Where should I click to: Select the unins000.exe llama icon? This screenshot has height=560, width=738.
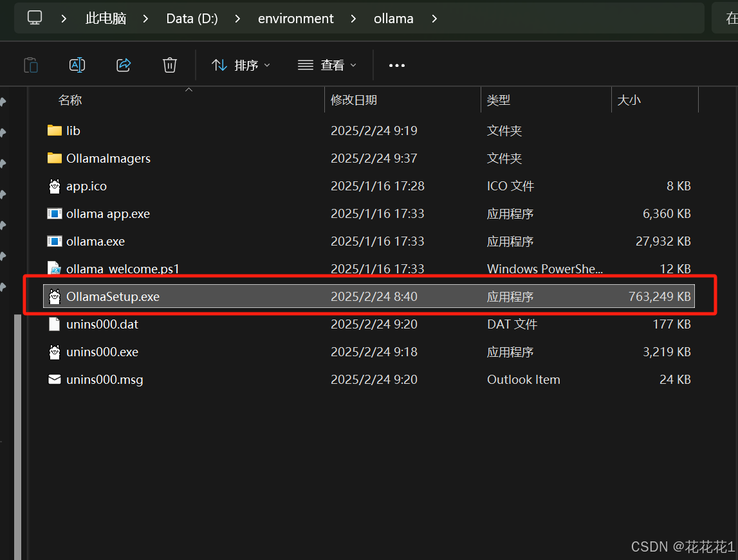[55, 352]
